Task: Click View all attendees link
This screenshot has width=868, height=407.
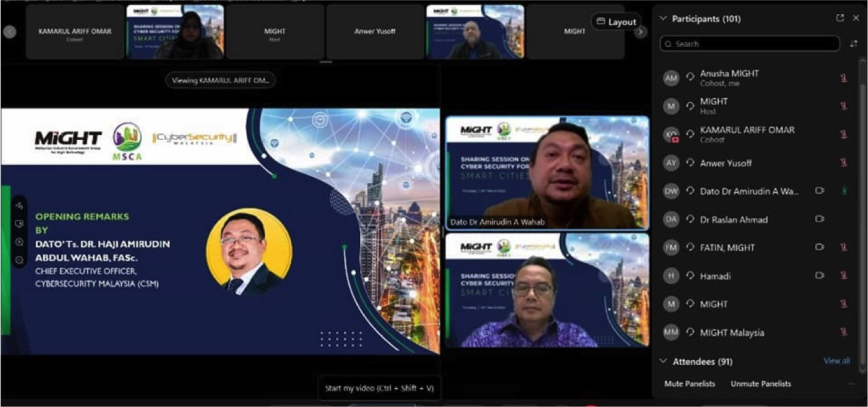Action: tap(837, 361)
